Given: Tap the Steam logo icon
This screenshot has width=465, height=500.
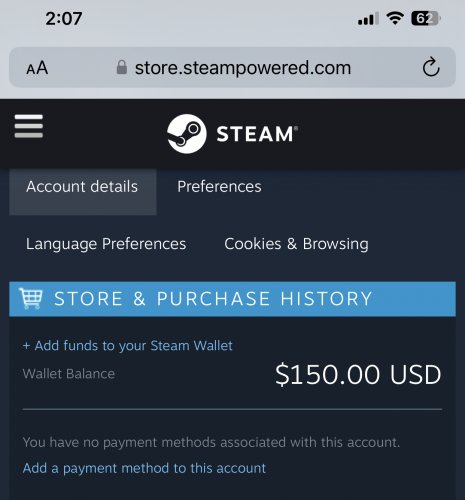Looking at the screenshot, I should [x=187, y=134].
